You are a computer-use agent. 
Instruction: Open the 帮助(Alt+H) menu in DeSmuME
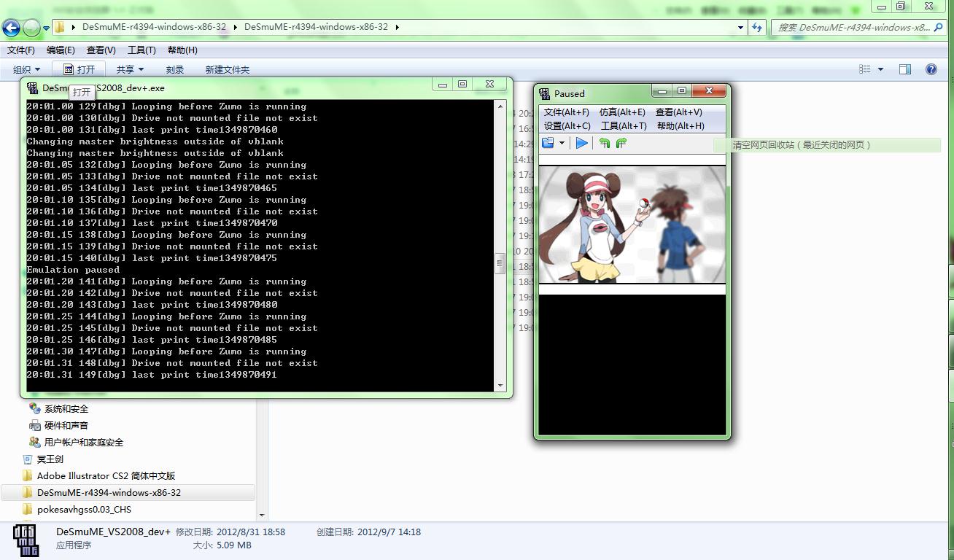[x=680, y=126]
